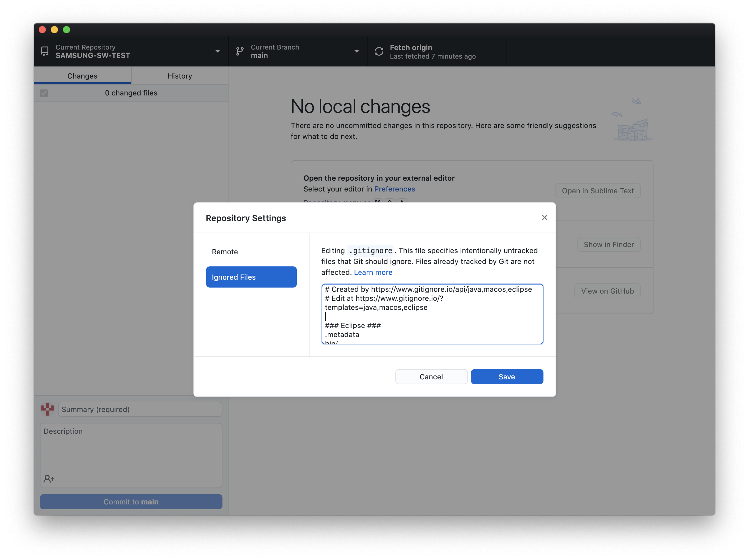Expand the Current Repository dropdown

(217, 51)
